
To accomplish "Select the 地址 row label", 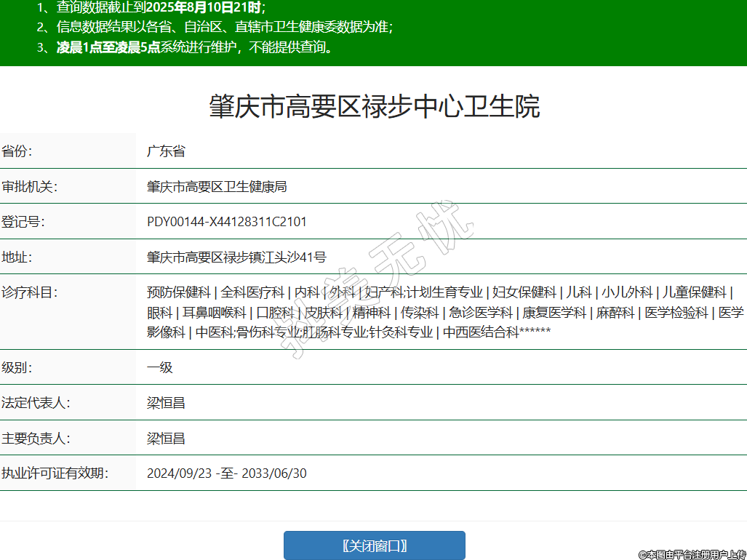I will (x=17, y=257).
